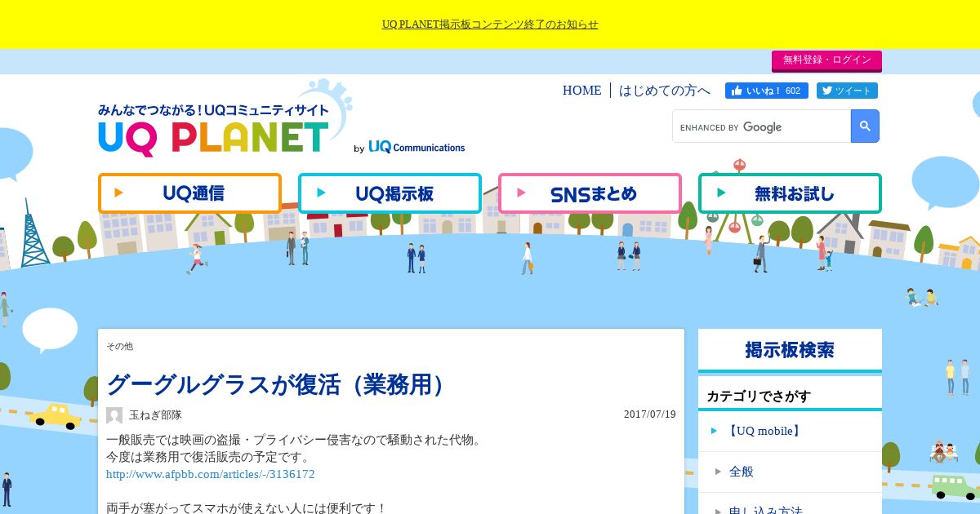Click the Twitter ツイート button

(846, 91)
